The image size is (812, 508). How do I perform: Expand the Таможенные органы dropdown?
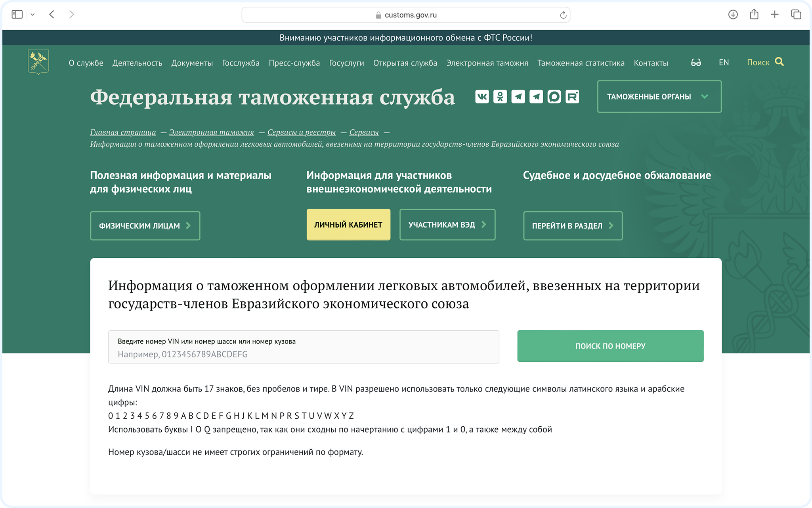(659, 97)
